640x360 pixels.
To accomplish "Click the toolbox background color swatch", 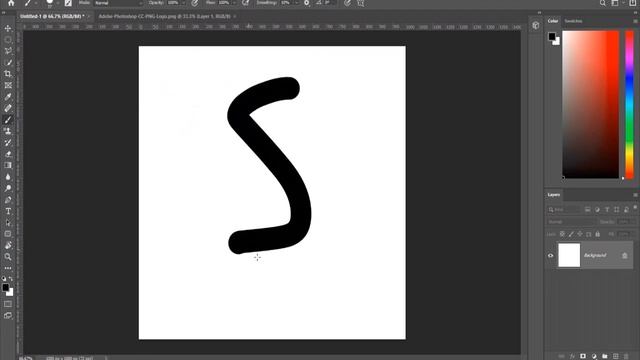I will coord(10,293).
